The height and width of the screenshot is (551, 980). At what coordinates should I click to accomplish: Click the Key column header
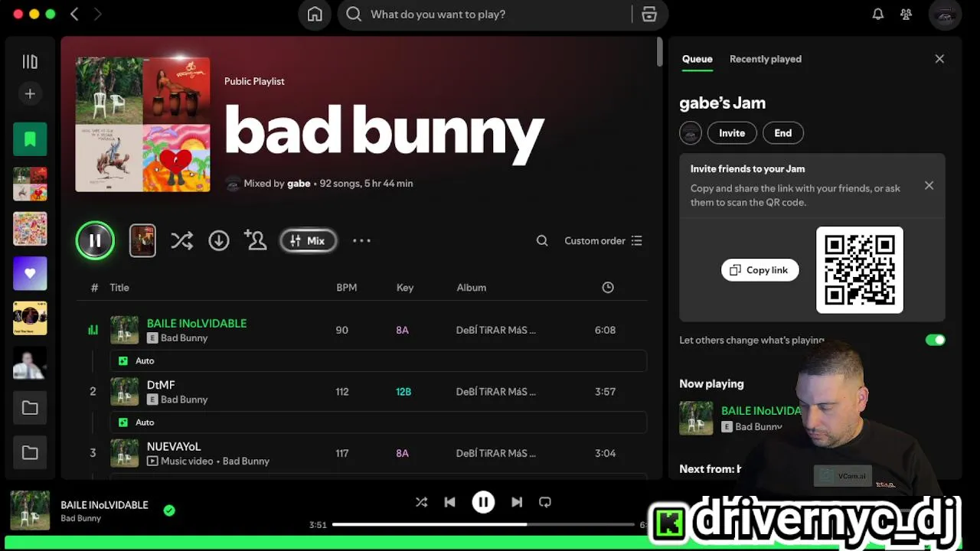coord(405,288)
